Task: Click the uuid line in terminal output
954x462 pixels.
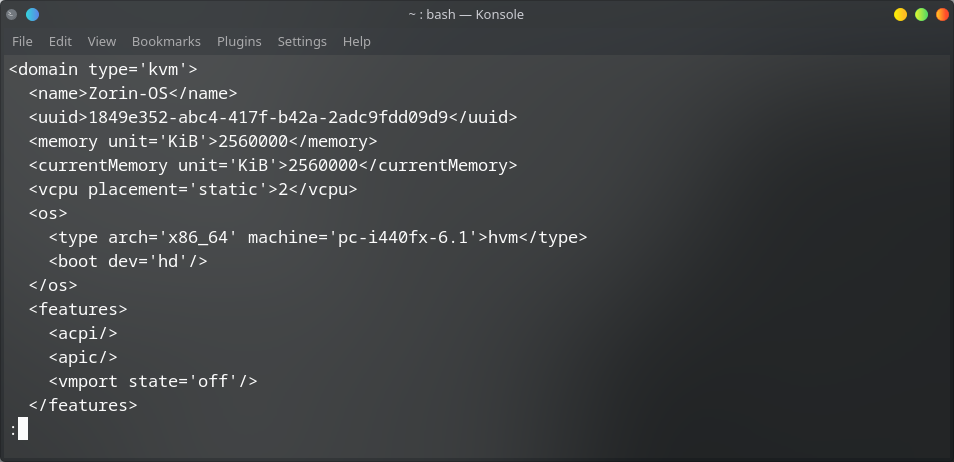Action: (x=273, y=117)
